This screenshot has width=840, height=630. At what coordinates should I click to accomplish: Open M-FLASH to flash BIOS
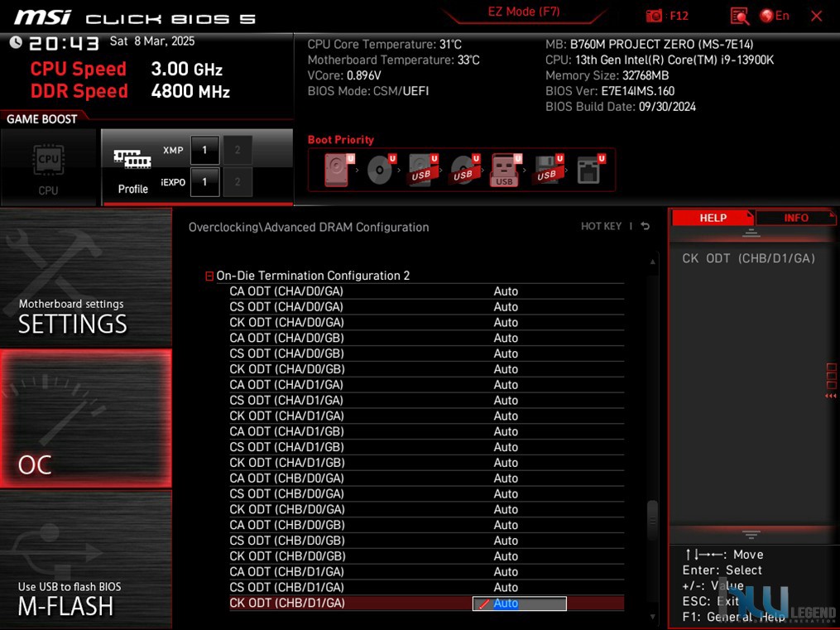86,560
